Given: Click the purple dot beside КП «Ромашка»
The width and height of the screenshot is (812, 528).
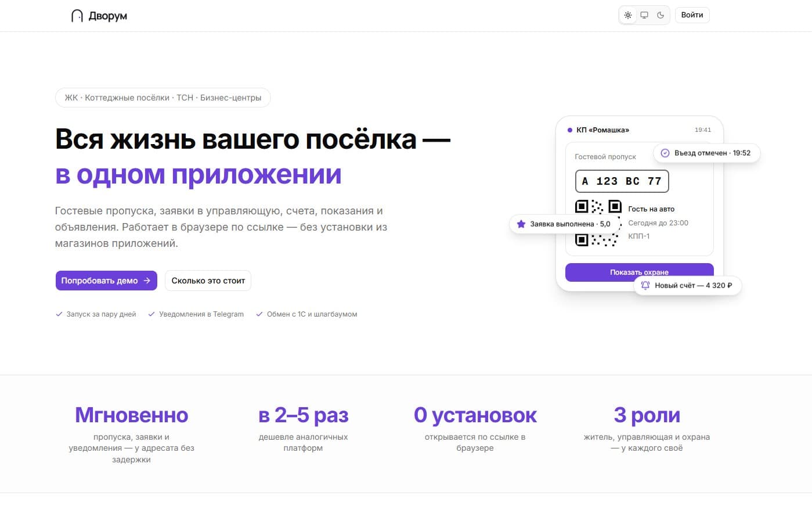Looking at the screenshot, I should point(569,130).
